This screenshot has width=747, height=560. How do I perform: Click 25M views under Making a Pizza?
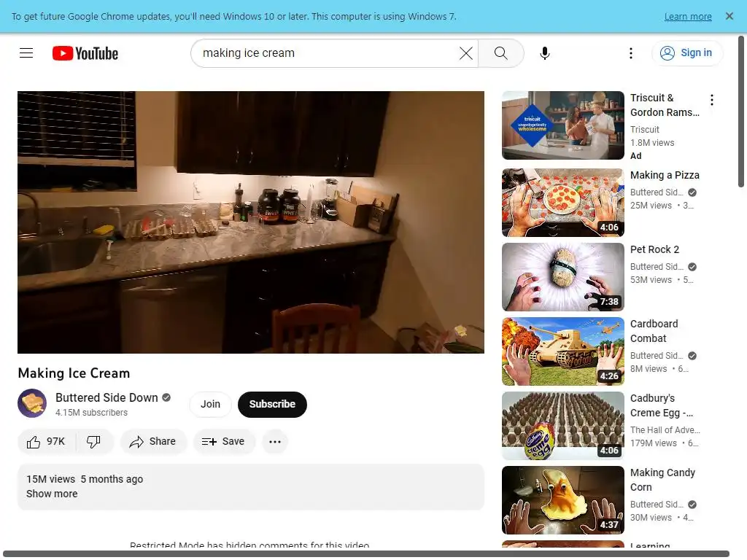[651, 205]
